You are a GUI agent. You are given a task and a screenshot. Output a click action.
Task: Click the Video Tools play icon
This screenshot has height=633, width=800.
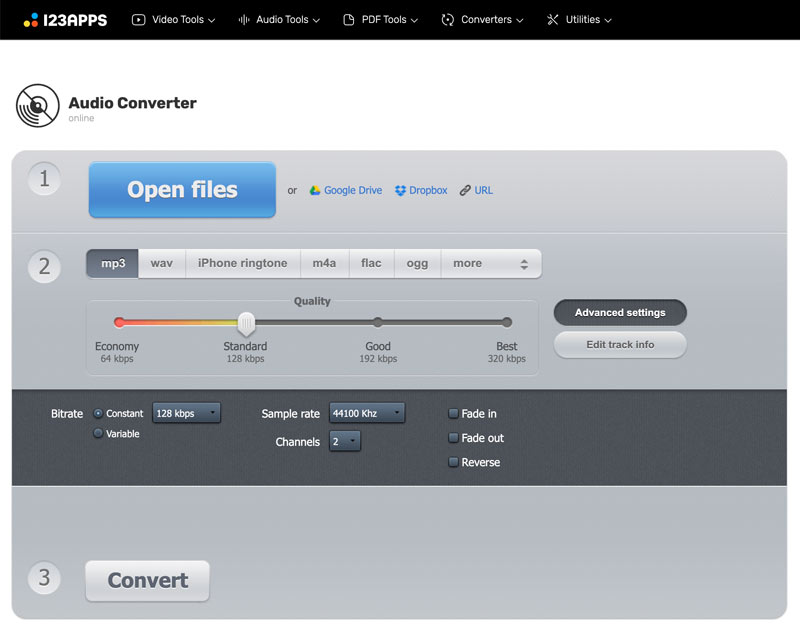[x=138, y=20]
